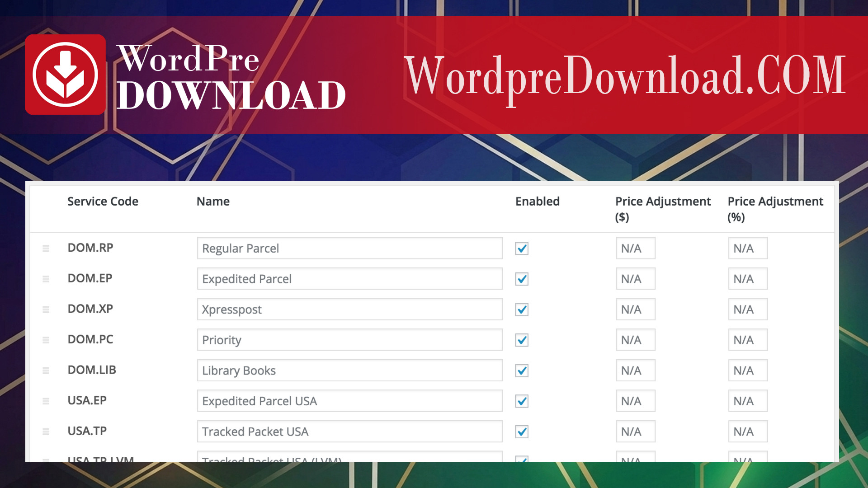Select the USA.EP service code
This screenshot has width=868, height=488.
(87, 400)
